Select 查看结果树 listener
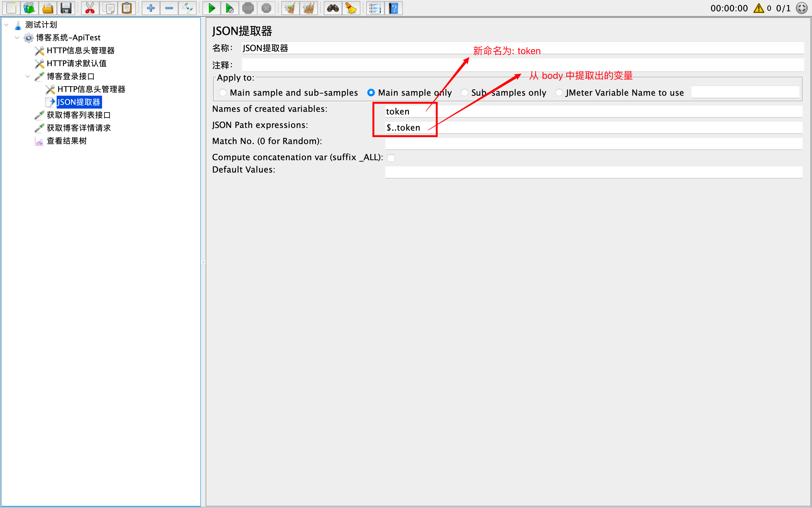Viewport: 812px width, 508px height. pyautogui.click(x=66, y=141)
